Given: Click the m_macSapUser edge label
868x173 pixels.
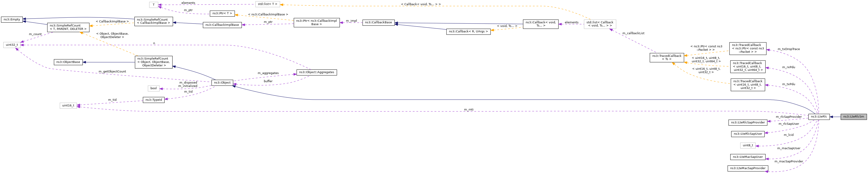Looking at the screenshot, I should coord(789,148).
